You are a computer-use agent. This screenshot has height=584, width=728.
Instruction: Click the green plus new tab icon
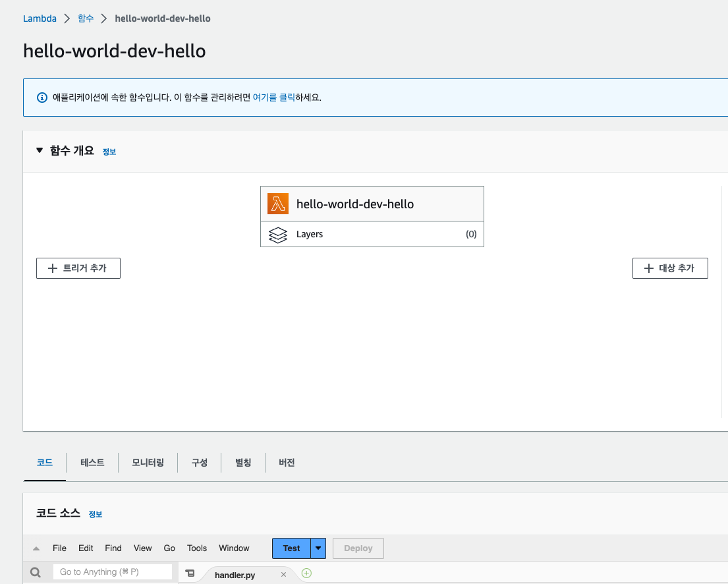tap(306, 573)
